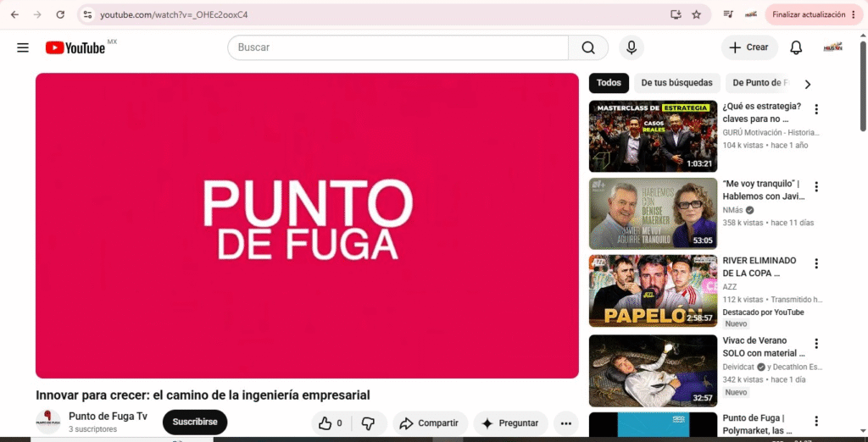Open Denise Maerker interview thumbnail
868x442 pixels.
(654, 213)
